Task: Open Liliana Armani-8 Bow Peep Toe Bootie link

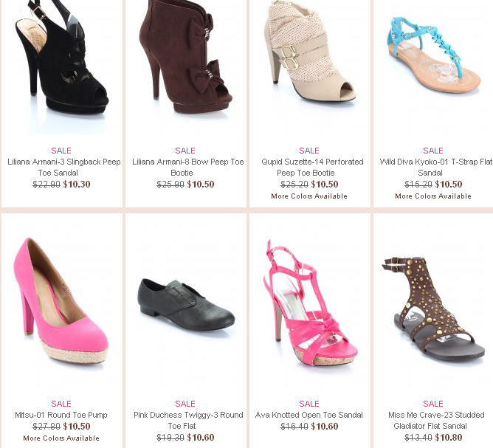Action: click(187, 168)
